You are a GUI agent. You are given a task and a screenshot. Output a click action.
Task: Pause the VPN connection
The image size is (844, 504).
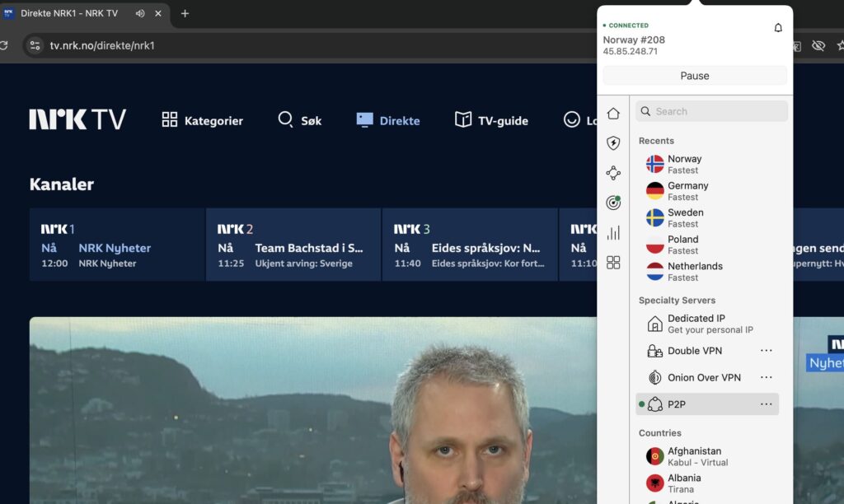point(695,76)
